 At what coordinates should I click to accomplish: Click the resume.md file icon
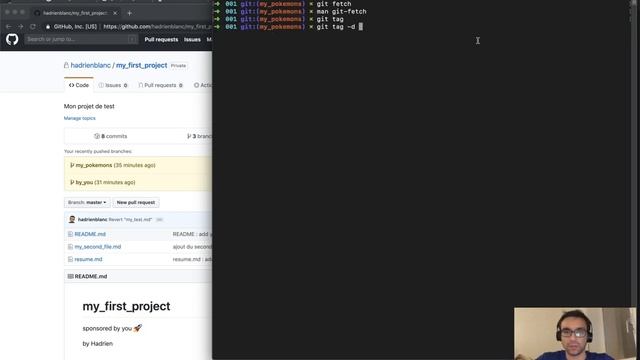[70, 260]
